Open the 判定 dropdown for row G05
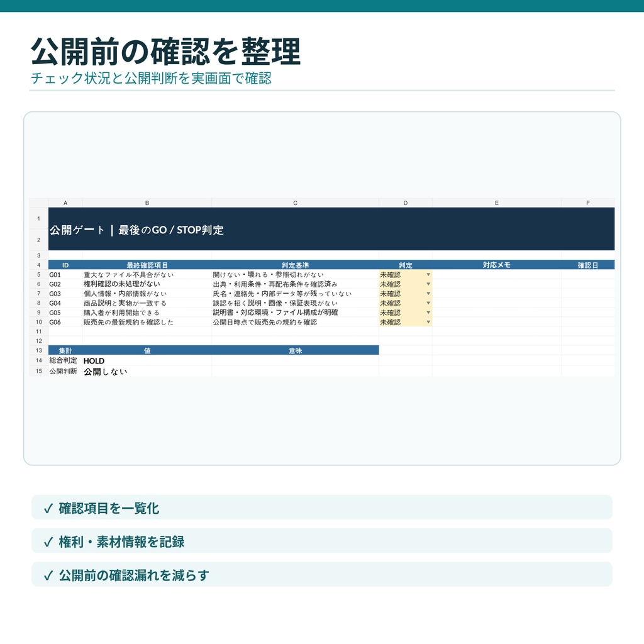The image size is (644, 644). 428,312
